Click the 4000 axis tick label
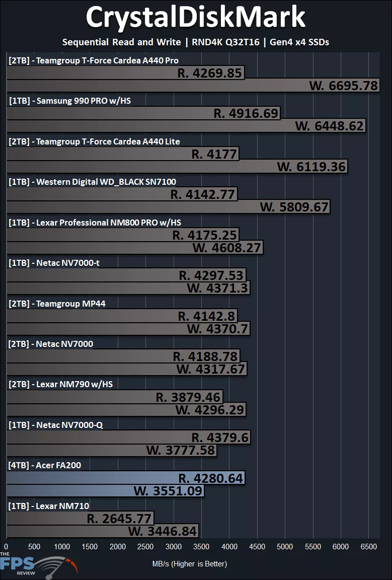This screenshot has width=392, height=580. (x=229, y=547)
